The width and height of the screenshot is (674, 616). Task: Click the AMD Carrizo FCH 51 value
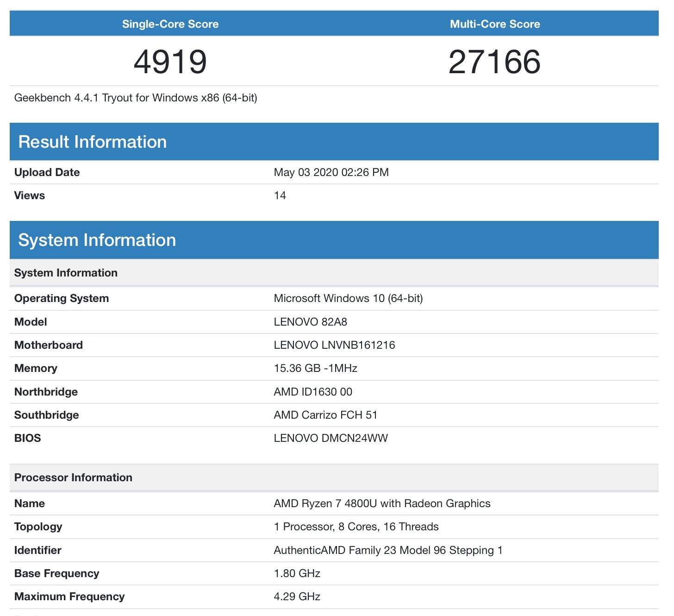click(325, 415)
